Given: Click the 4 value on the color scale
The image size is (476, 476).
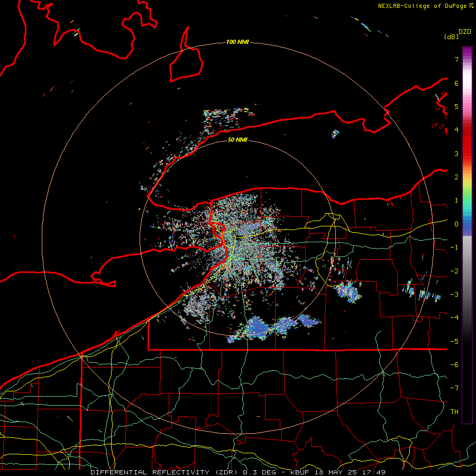Looking at the screenshot, I should (x=456, y=130).
